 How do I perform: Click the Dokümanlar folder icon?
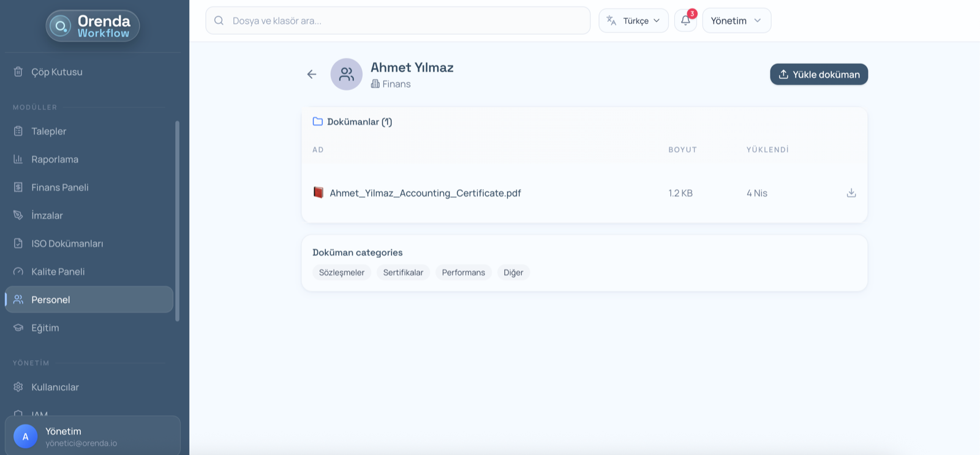pyautogui.click(x=318, y=121)
